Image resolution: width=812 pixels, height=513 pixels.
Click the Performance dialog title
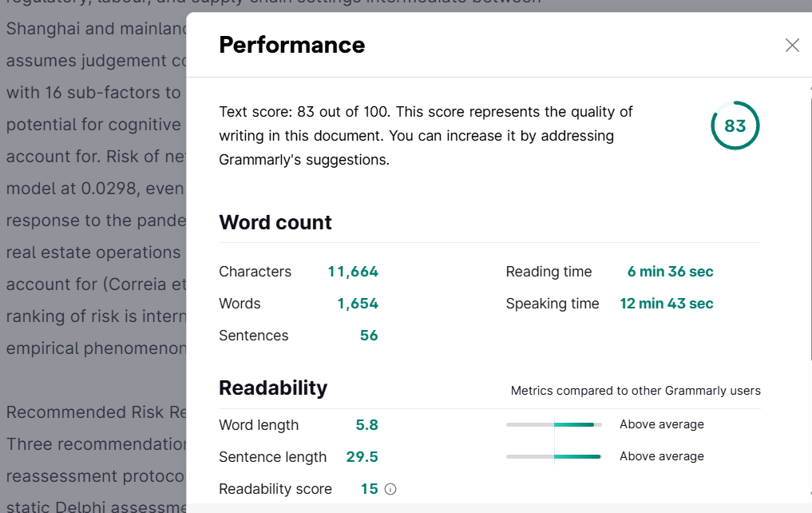[x=291, y=45]
